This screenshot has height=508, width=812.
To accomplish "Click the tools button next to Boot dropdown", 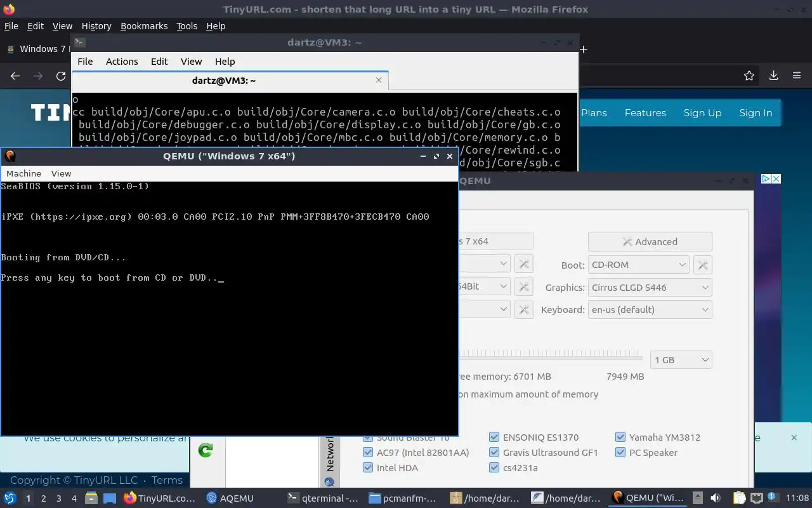I will [x=703, y=265].
